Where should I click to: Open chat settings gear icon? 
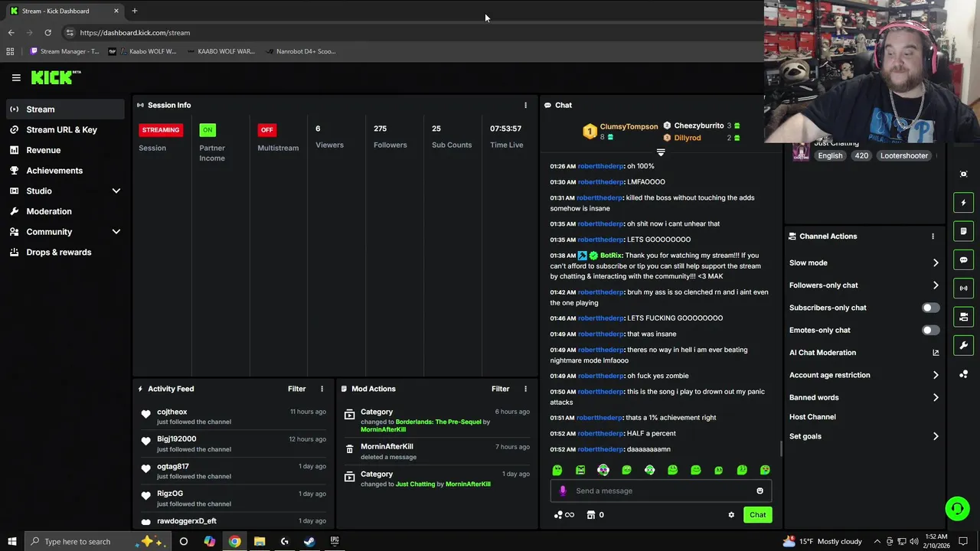[x=731, y=515]
